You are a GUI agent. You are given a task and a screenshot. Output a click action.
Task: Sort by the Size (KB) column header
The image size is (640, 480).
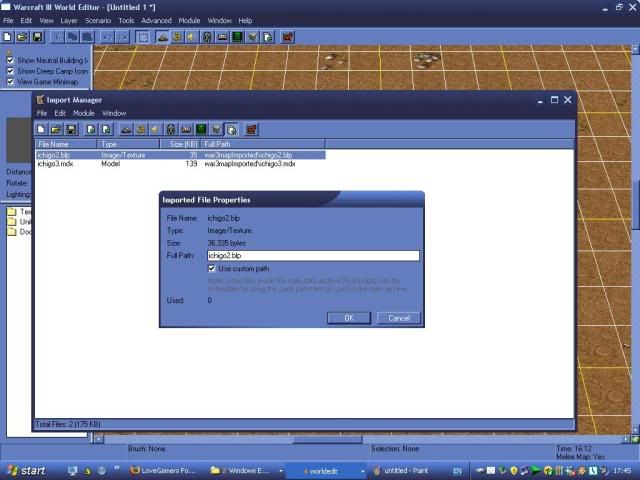180,144
